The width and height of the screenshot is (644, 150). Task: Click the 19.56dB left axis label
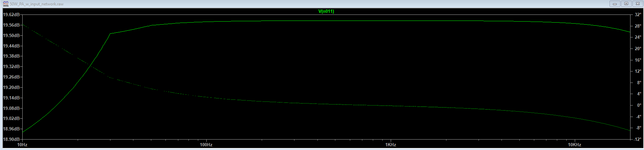point(11,25)
